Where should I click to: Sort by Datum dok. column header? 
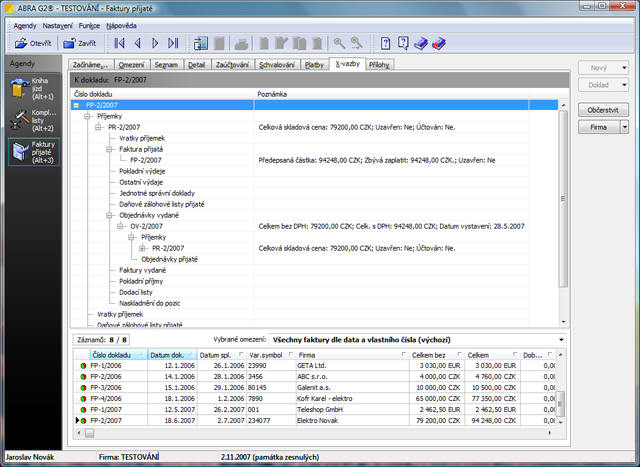pos(172,355)
